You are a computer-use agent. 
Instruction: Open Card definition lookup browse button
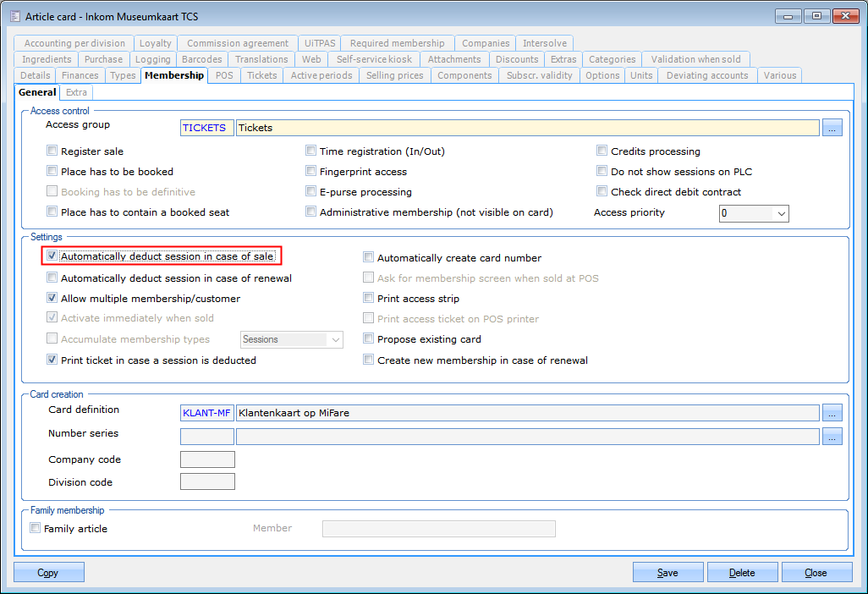pos(832,413)
